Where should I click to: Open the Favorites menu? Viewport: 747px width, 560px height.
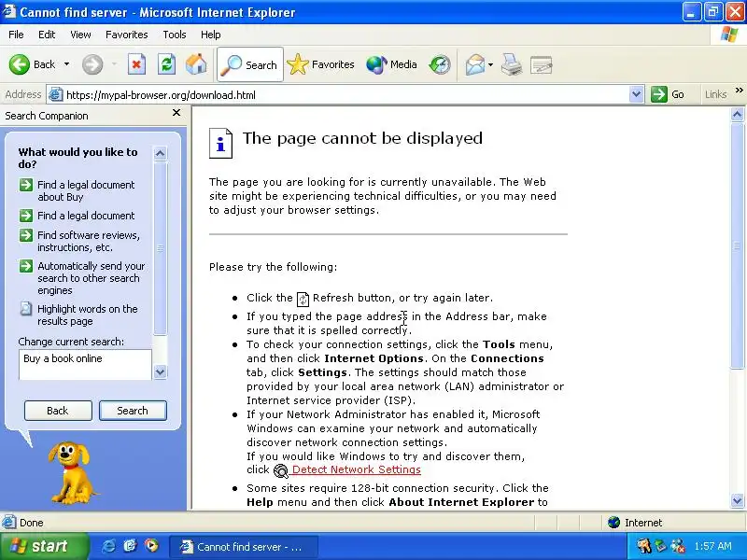point(127,35)
